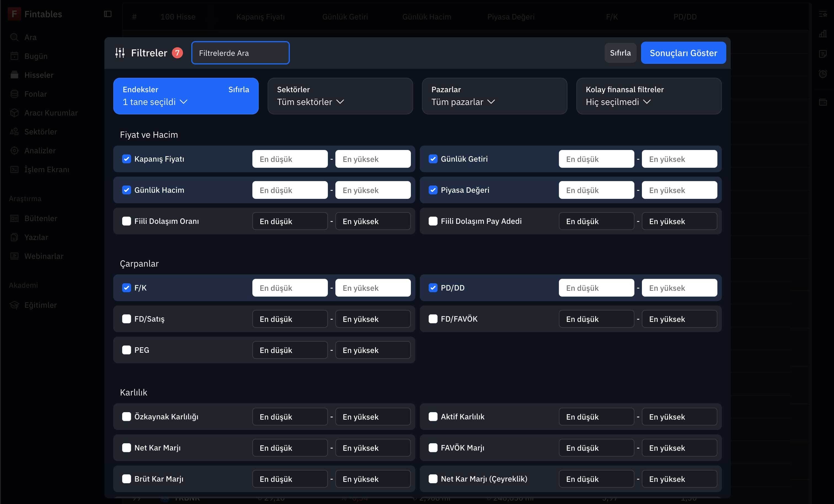Expand Kolay finansal filtreler dropdown
This screenshot has height=504, width=834.
coord(648,96)
